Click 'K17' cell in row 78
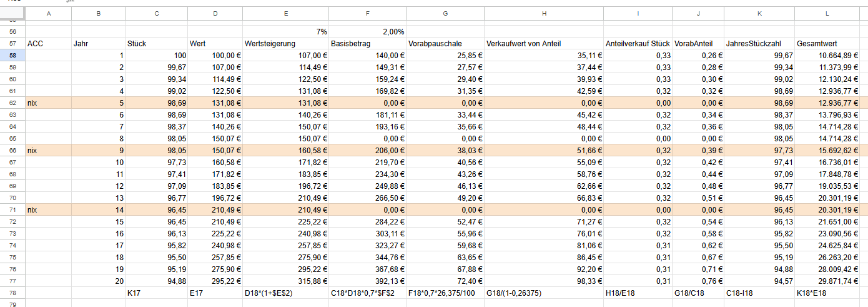 [156, 293]
